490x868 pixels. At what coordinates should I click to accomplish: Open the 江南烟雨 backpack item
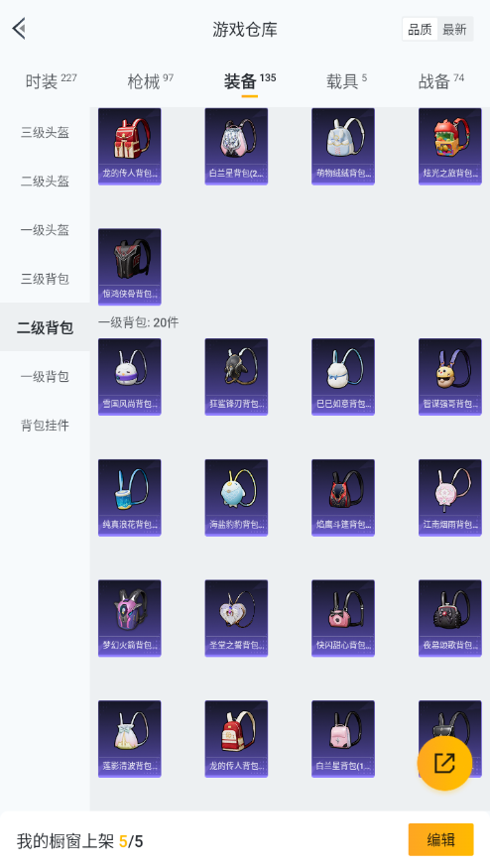450,498
